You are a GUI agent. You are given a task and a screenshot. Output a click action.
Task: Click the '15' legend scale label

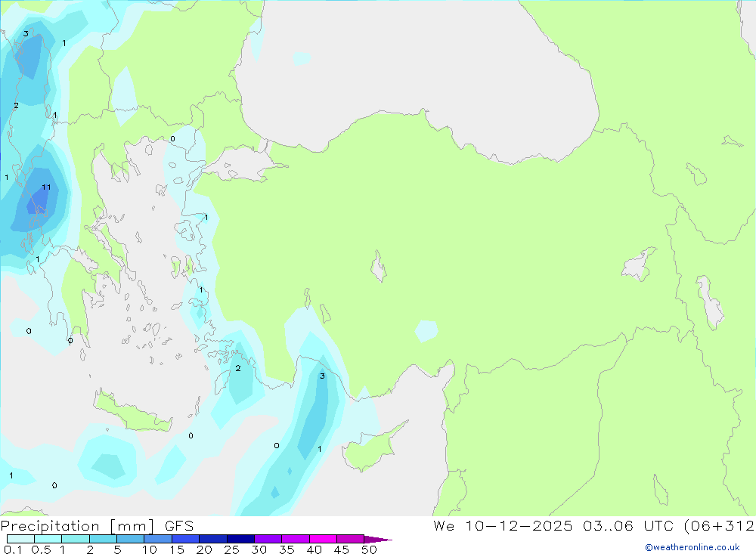(x=177, y=549)
